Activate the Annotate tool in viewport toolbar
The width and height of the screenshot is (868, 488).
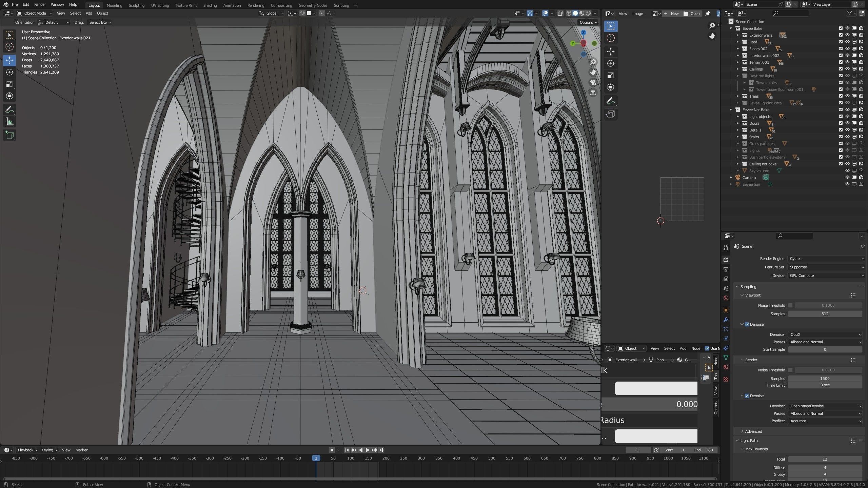pos(9,110)
